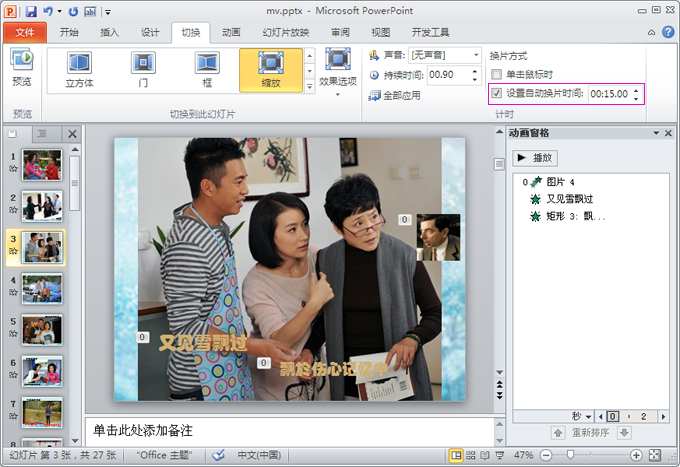
Task: Close the slide thumbnail pane
Action: (x=72, y=134)
